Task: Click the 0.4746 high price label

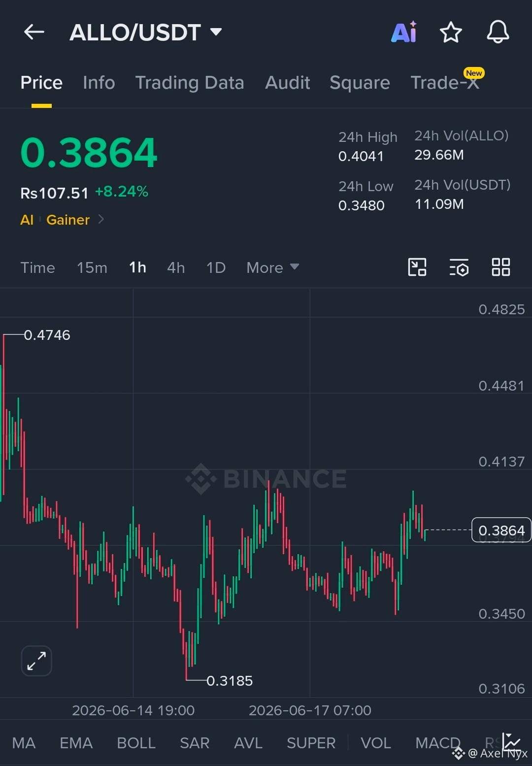Action: point(47,335)
